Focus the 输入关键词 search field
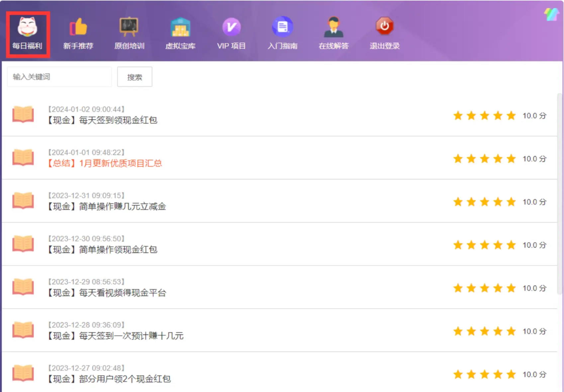Image resolution: width=564 pixels, height=392 pixels. tap(59, 77)
